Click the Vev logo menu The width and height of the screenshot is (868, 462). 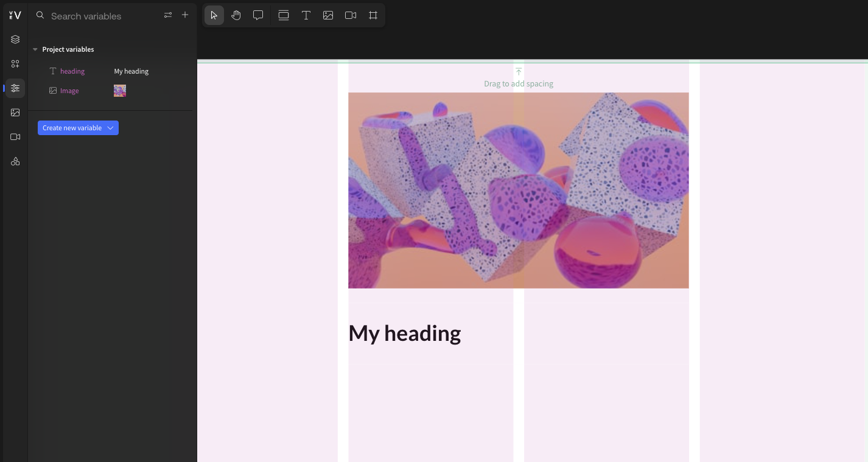pos(15,15)
